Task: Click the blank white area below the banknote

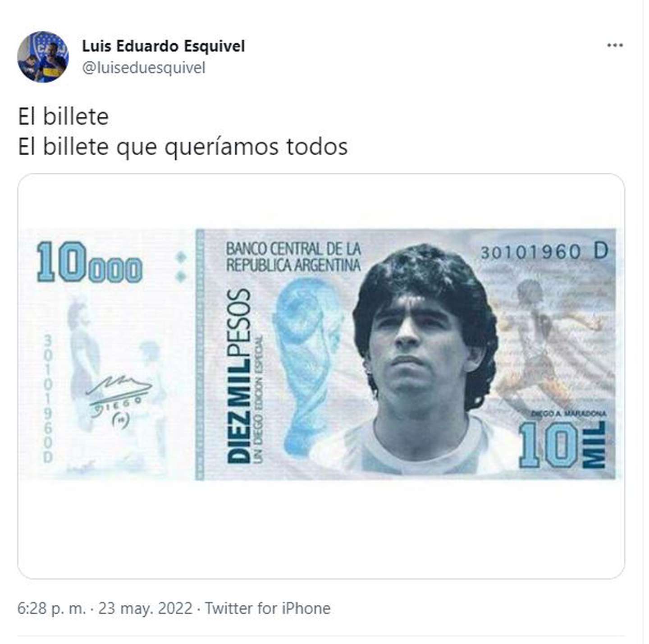Action: [x=321, y=528]
